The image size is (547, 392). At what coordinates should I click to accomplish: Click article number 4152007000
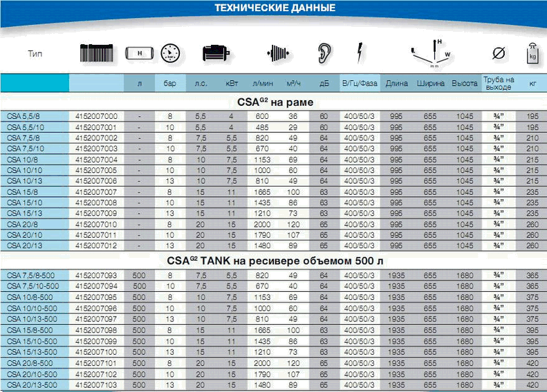96,116
